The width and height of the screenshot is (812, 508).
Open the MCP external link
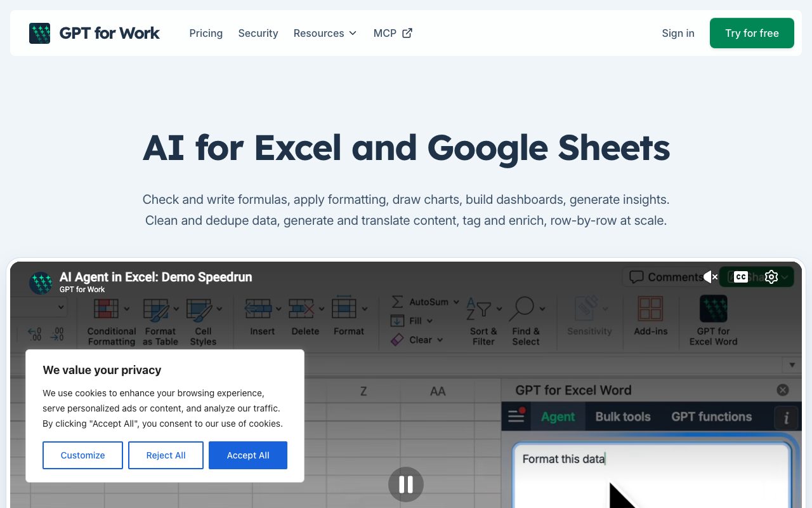pyautogui.click(x=393, y=33)
